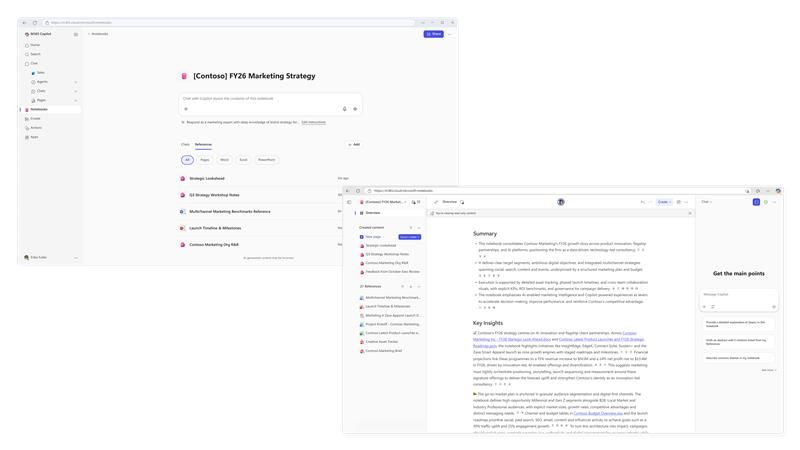
Task: Click refresh icon in back browser window
Action: (x=35, y=22)
